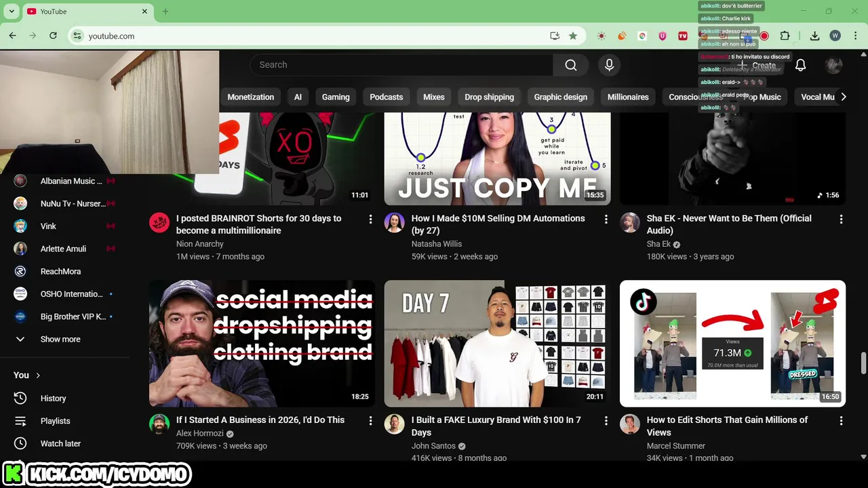Open more options for Alex Hormozi video
This screenshot has height=488, width=868.
370,421
